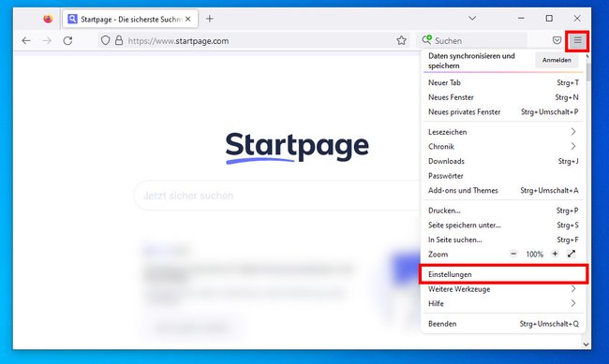Viewport: 609px width, 364px height.
Task: Open a new tab with plus button
Action: 210,19
